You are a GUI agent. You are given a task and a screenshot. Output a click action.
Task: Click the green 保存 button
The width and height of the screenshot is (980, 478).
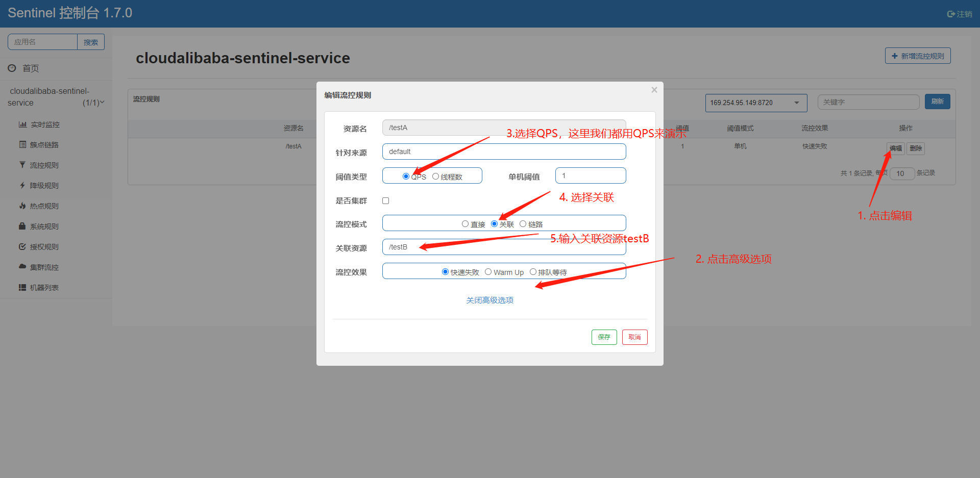(x=604, y=337)
